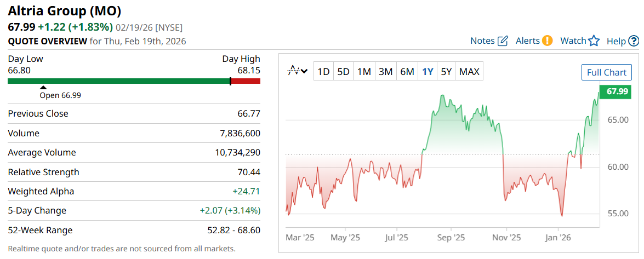Select the 1M time range
Viewport: 644px width, 259px height.
click(364, 71)
